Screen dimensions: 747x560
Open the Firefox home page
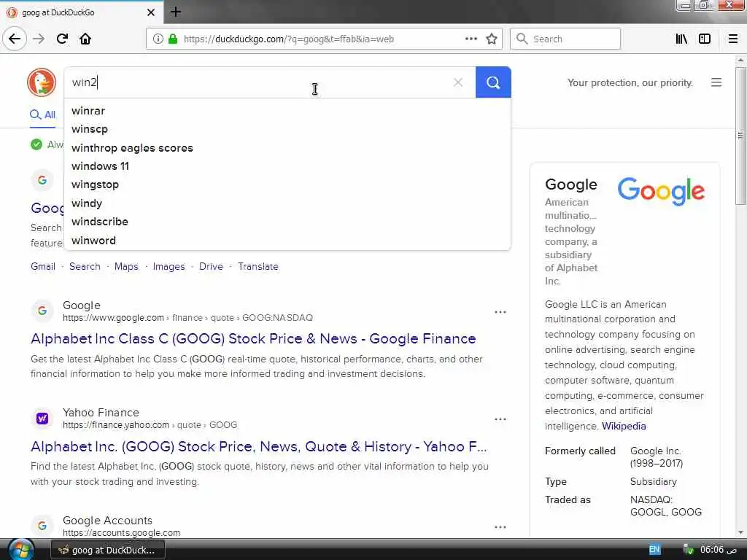[85, 39]
